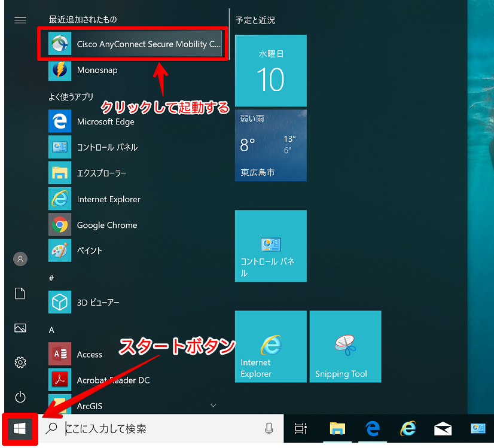The width and height of the screenshot is (494, 448).
Task: Click the ここに入力して検索 search field
Action: coord(161,429)
